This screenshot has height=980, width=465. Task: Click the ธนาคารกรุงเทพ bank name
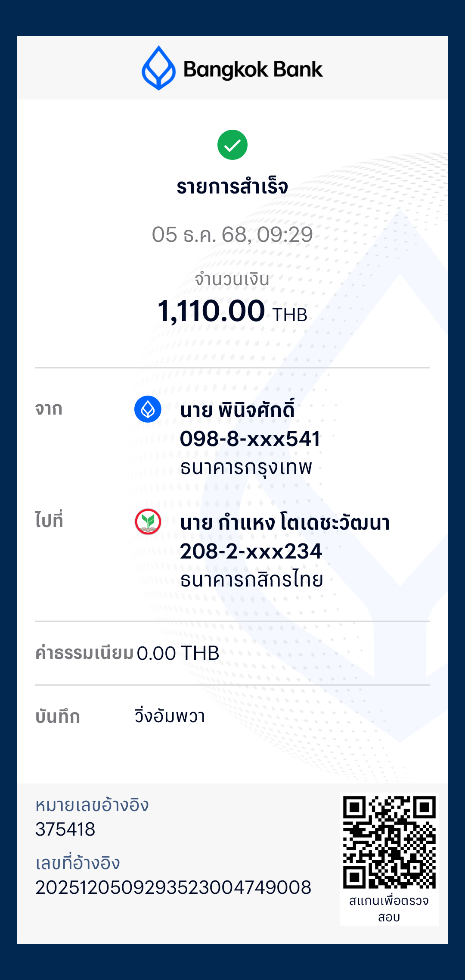pyautogui.click(x=246, y=468)
